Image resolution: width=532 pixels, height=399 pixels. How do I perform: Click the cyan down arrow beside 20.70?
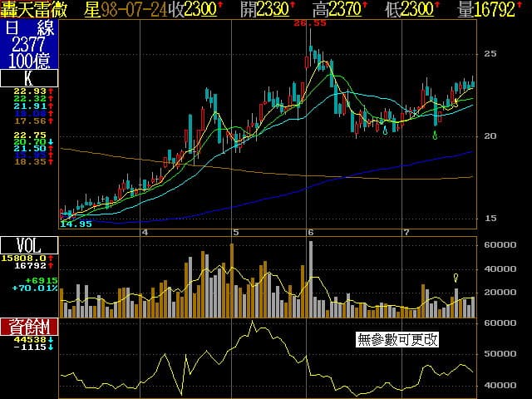coord(52,143)
